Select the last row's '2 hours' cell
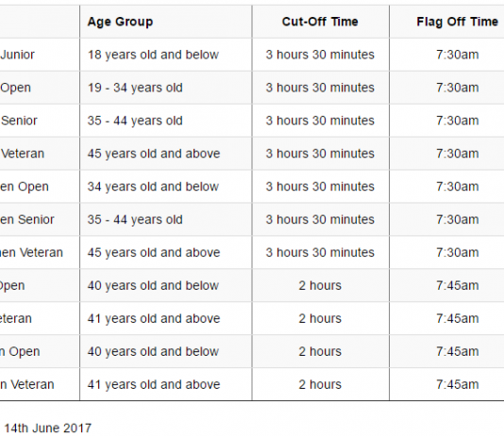Viewport: 504px width, 436px height. [x=320, y=384]
